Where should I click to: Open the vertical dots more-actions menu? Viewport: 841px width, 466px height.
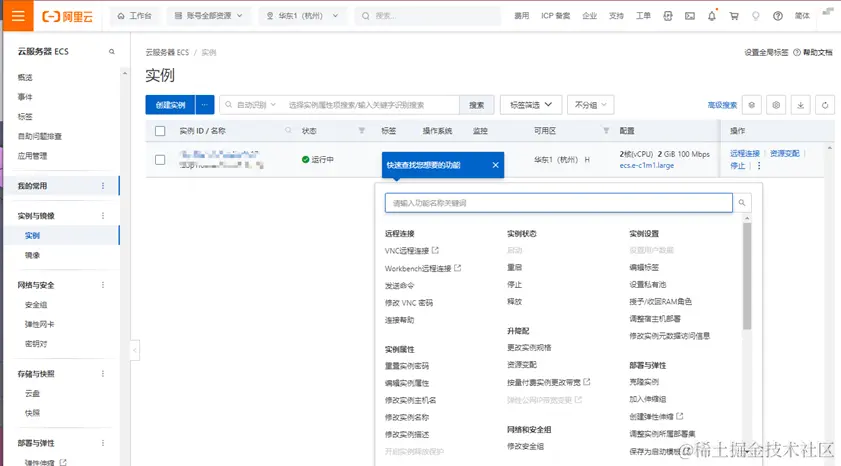coord(759,166)
